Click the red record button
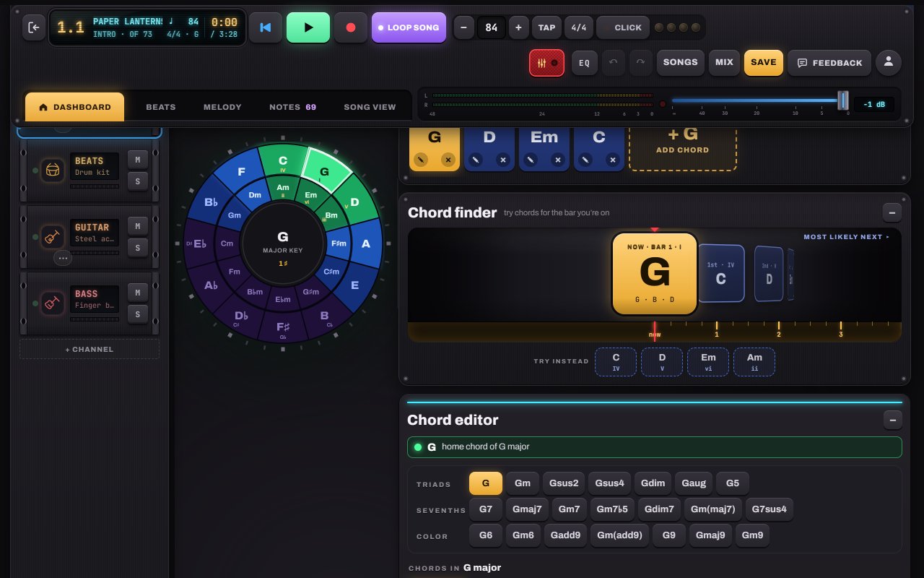The image size is (924, 578). 351,27
